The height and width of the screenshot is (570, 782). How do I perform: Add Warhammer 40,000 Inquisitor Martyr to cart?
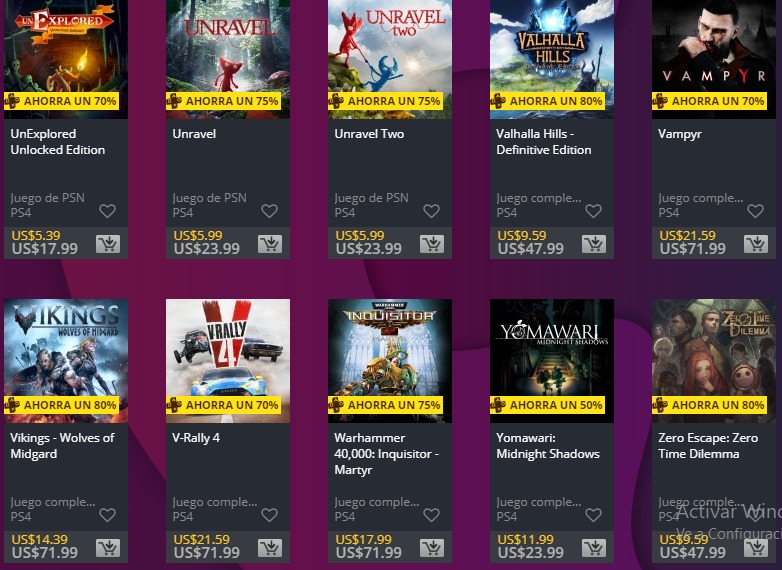[432, 548]
